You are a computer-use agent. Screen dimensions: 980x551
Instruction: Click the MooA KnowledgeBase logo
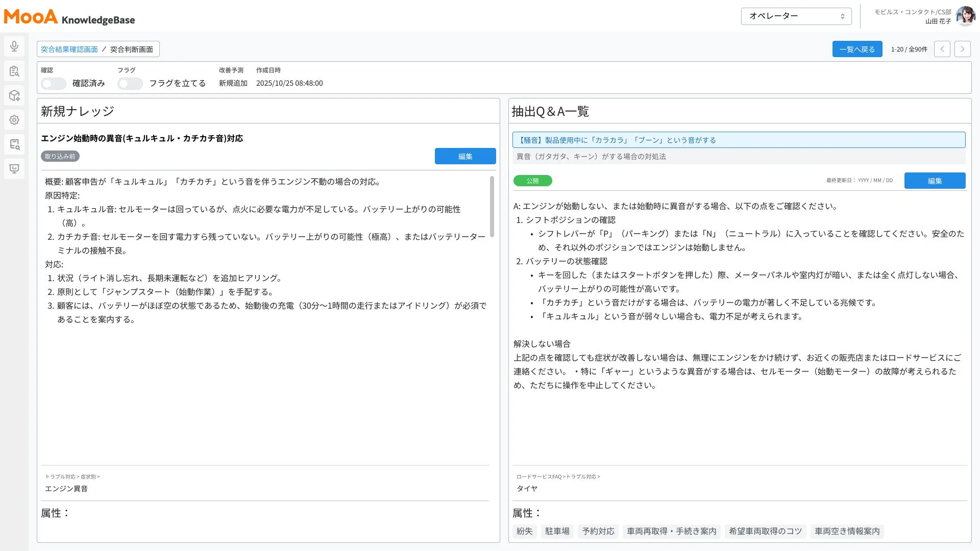pos(69,17)
